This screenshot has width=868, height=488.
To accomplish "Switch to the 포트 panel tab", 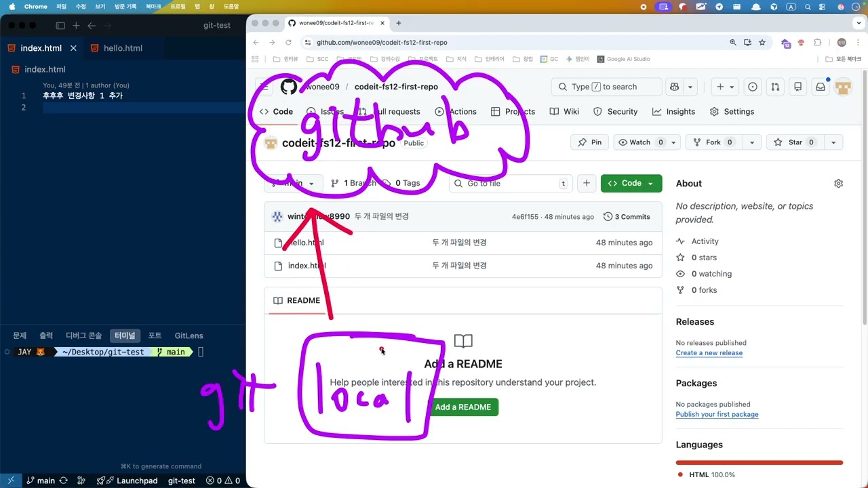I will [155, 335].
